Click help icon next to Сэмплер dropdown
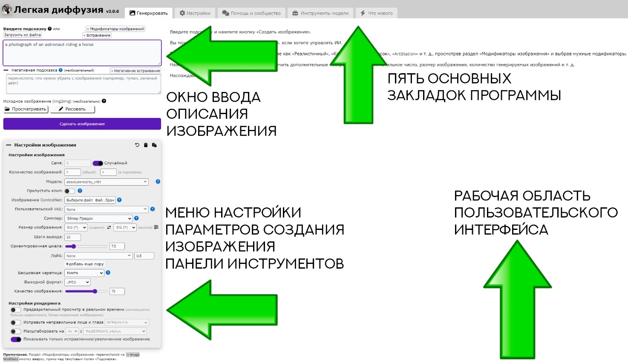The image size is (628, 364). tap(136, 218)
